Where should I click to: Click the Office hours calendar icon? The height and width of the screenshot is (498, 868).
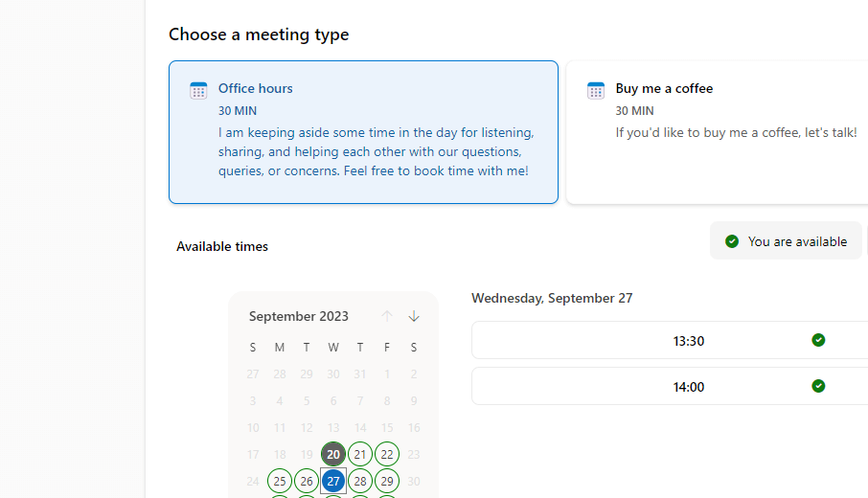[x=198, y=90]
